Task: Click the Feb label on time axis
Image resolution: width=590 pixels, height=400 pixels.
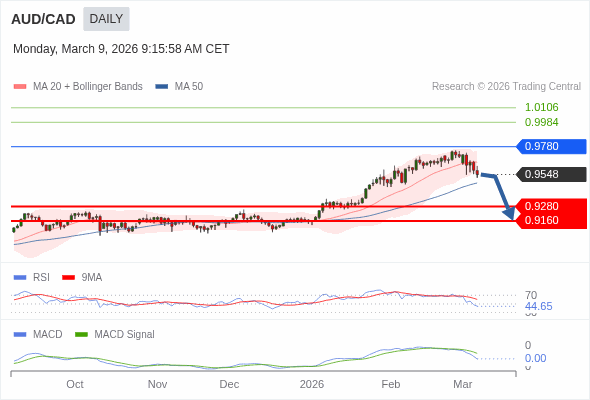Action: point(391,384)
